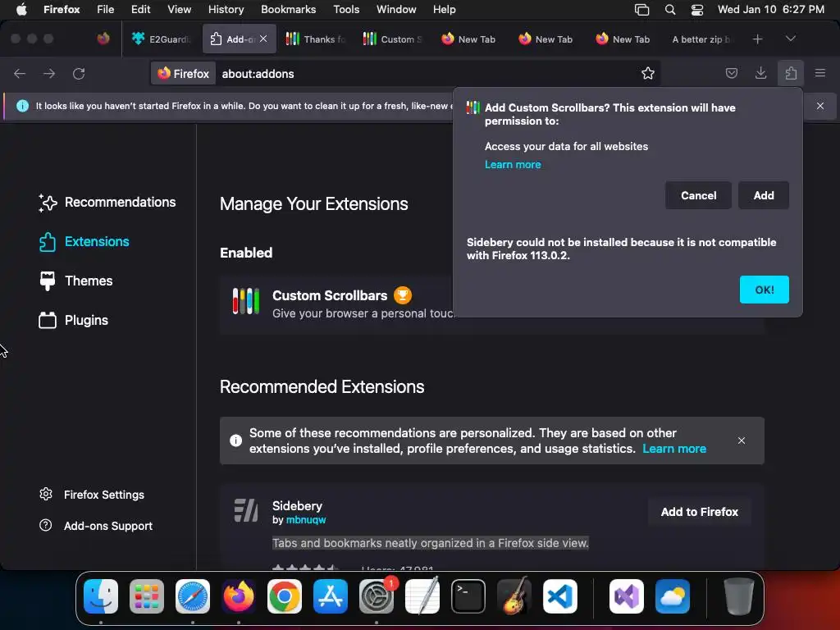Click Add to Firefox for Sidebery
The image size is (840, 630).
699,512
